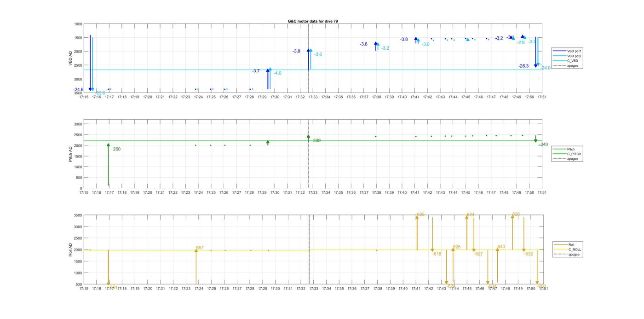644x319 pixels.
Task: Click '2500' tick on the Pitch y-axis
Action: coord(78,135)
